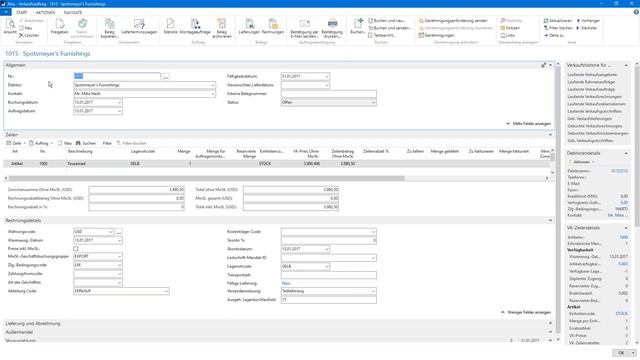Click the lines grid horizontal scrollbar

point(207,178)
